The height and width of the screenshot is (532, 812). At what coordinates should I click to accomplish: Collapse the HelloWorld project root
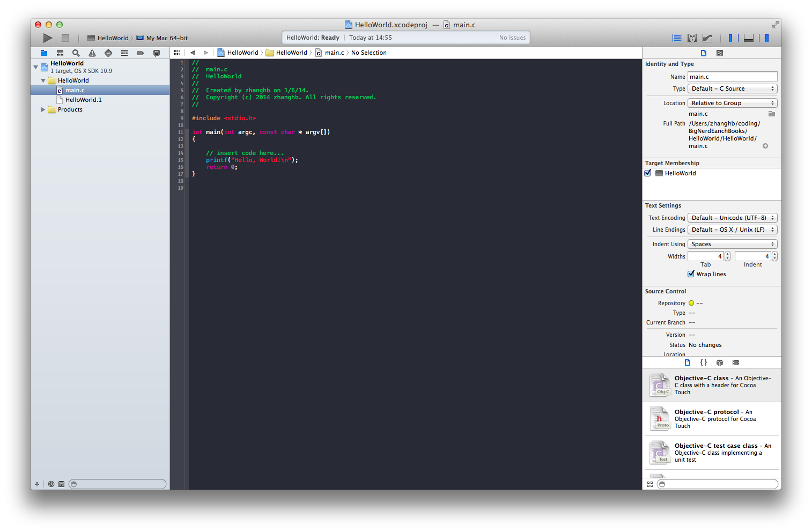pyautogui.click(x=36, y=67)
